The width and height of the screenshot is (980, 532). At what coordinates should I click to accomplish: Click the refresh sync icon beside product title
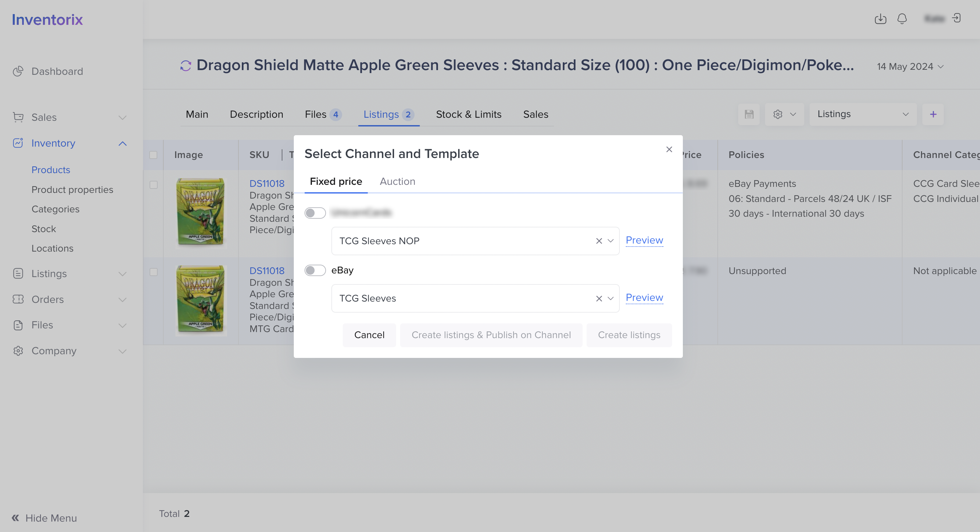pos(186,65)
